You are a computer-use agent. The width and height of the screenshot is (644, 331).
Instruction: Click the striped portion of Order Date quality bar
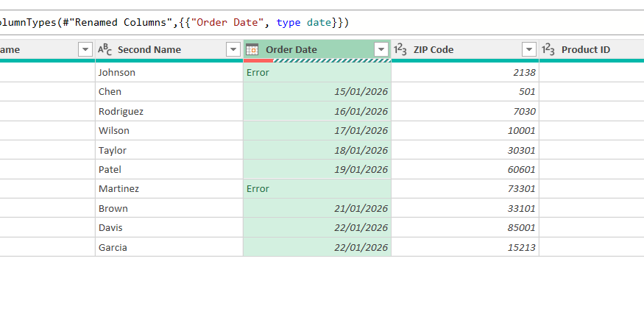tap(332, 61)
